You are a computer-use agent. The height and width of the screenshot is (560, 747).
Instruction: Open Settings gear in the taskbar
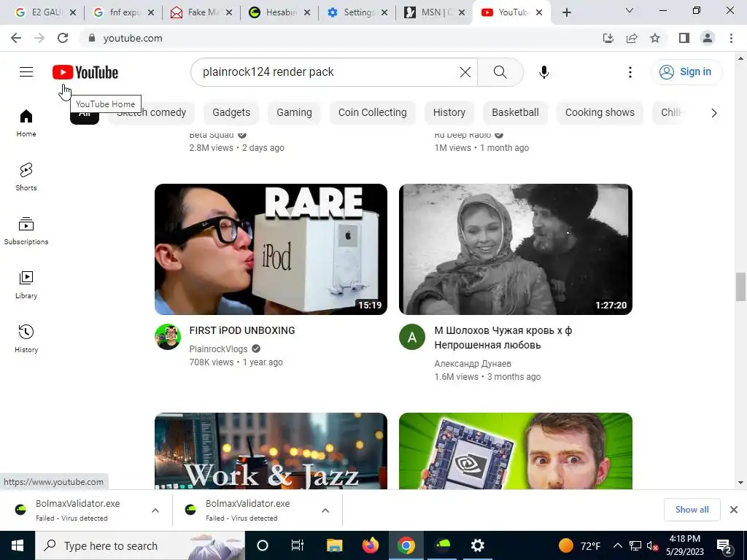pos(477,545)
